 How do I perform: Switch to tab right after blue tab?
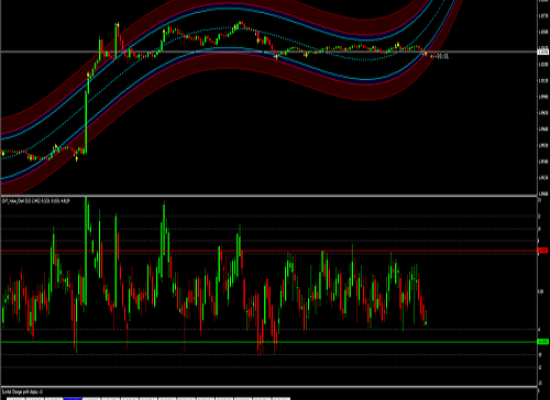92,398
